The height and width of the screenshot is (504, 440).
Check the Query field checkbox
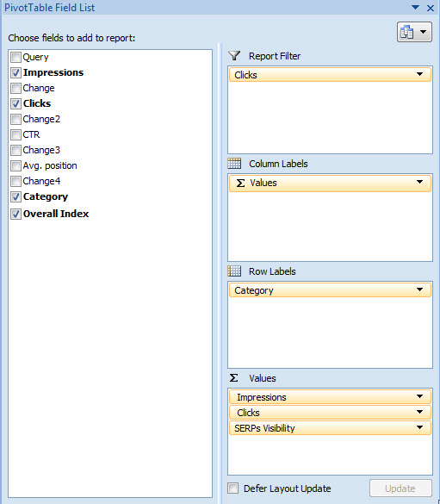(15, 57)
